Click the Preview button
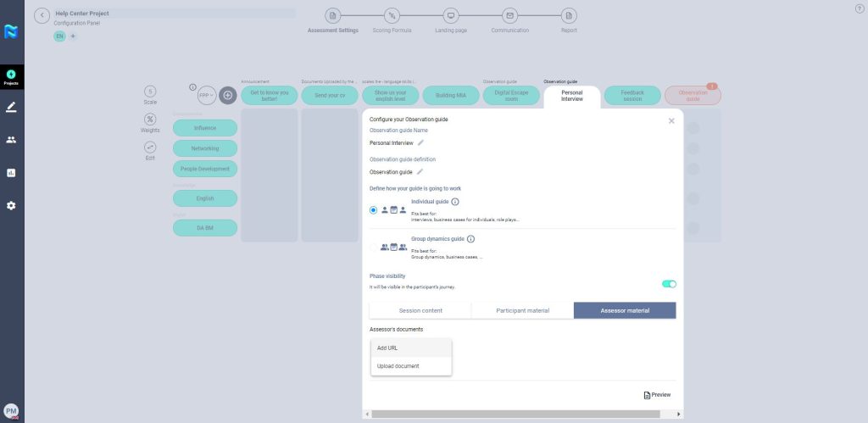Image resolution: width=868 pixels, height=423 pixels. pyautogui.click(x=658, y=395)
